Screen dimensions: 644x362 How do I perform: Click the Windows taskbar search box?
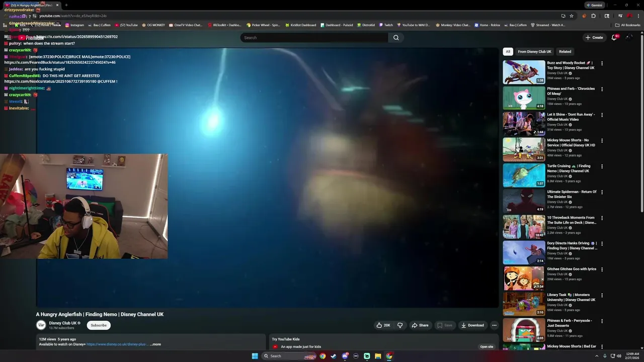pyautogui.click(x=289, y=356)
